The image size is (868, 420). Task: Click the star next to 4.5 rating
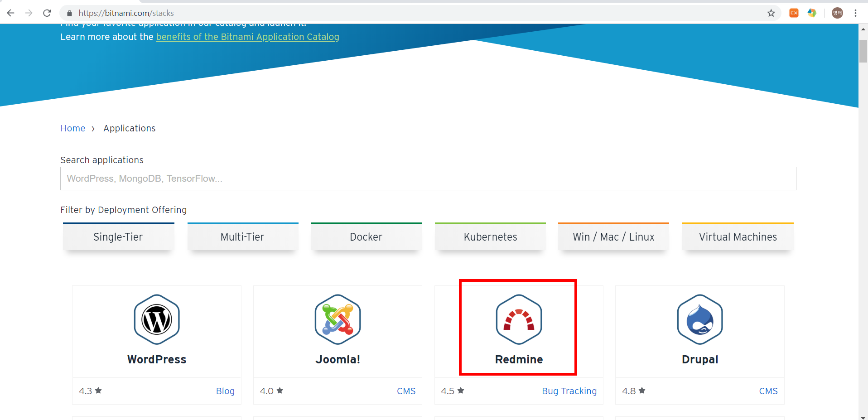click(461, 390)
